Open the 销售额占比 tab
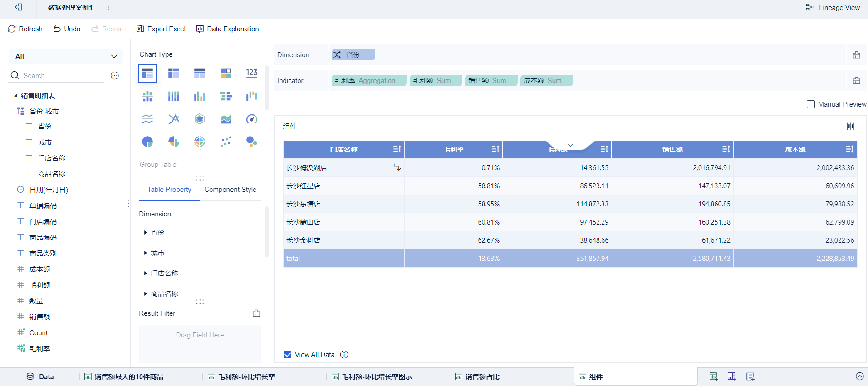 coord(477,376)
